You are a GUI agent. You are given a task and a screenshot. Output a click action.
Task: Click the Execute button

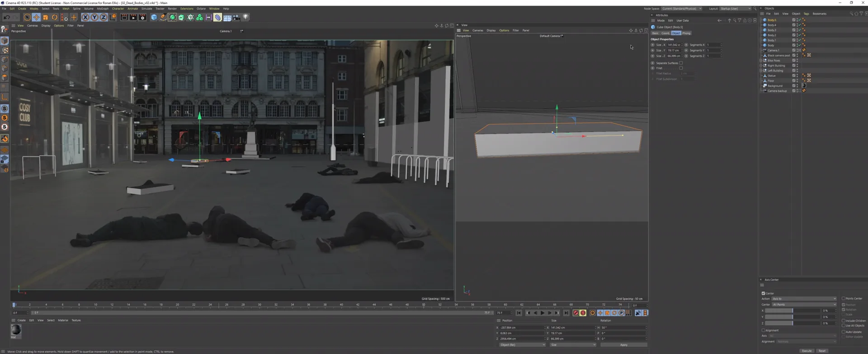807,351
